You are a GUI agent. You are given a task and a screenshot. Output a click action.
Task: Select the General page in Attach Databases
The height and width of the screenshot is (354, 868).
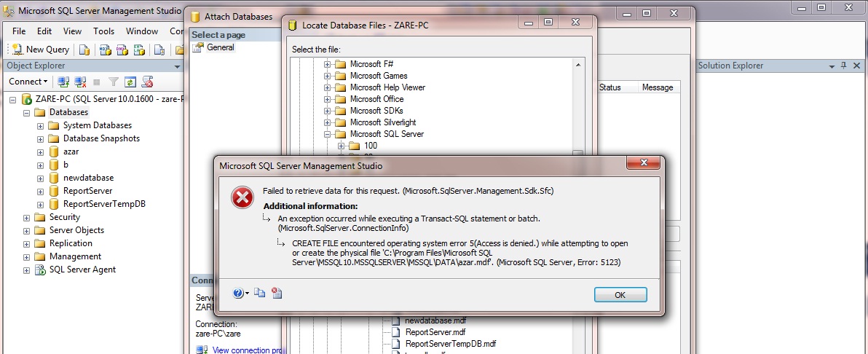[x=220, y=47]
